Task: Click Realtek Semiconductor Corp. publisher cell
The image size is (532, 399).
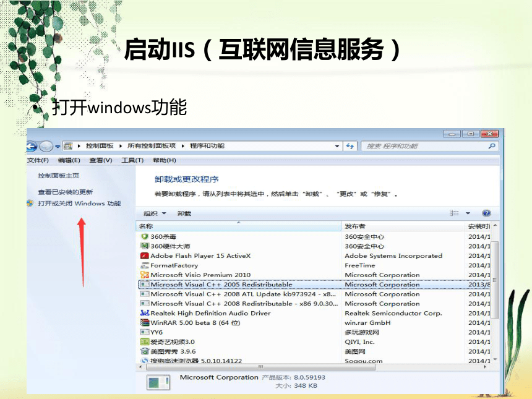Action: coord(393,313)
